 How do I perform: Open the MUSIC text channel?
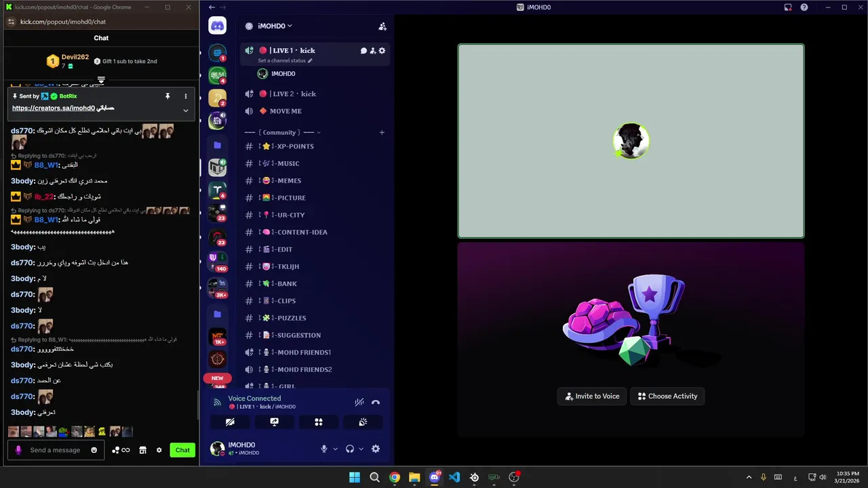coord(315,163)
